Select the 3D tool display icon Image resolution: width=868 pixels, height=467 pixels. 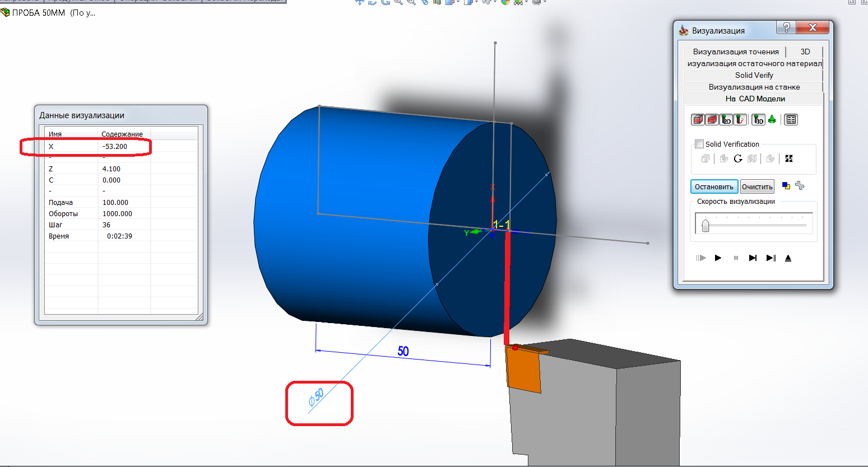click(x=759, y=119)
